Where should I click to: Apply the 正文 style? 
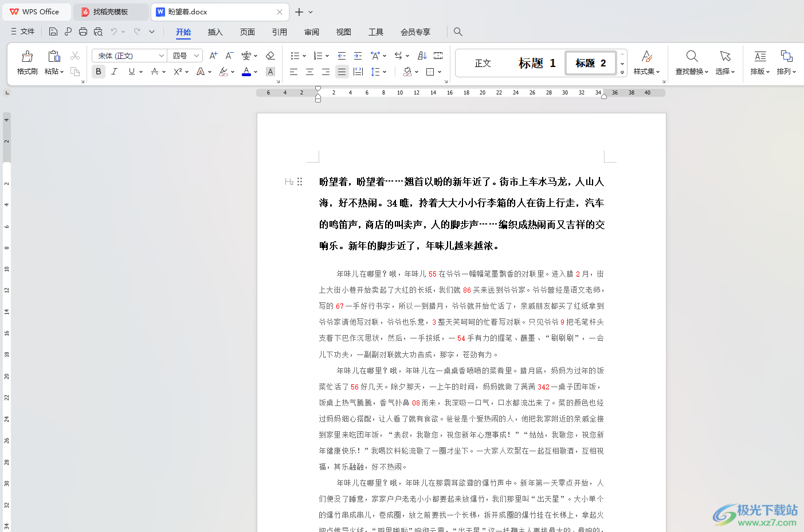click(x=483, y=63)
